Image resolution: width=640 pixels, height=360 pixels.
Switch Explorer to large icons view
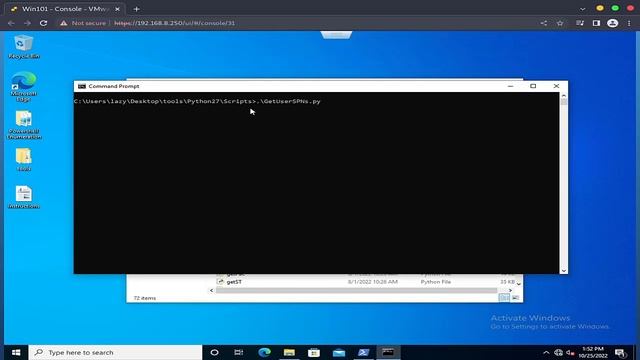coord(516,298)
